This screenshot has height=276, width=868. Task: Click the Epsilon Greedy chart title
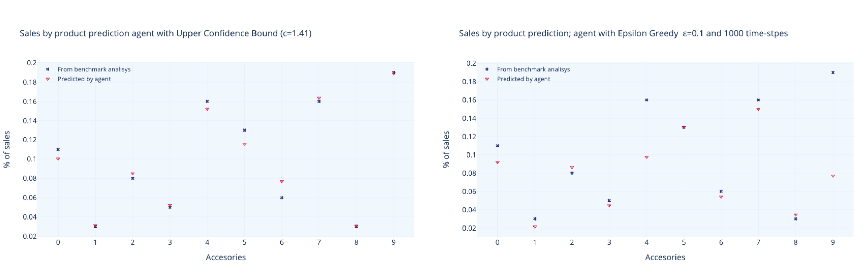click(623, 33)
